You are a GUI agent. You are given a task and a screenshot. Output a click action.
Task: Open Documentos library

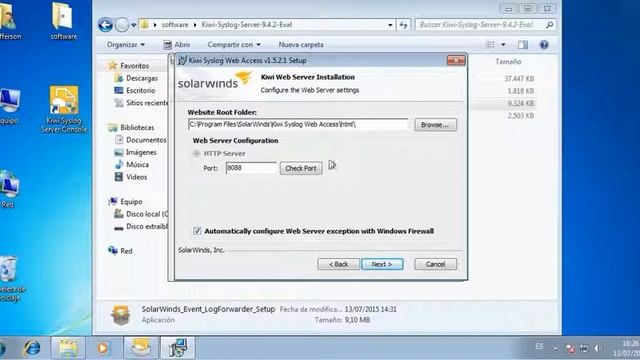146,140
